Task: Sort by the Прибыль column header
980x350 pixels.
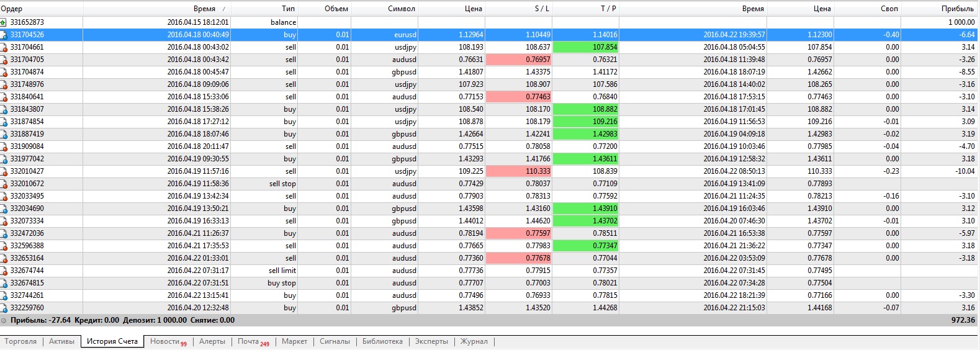Action: (940, 9)
